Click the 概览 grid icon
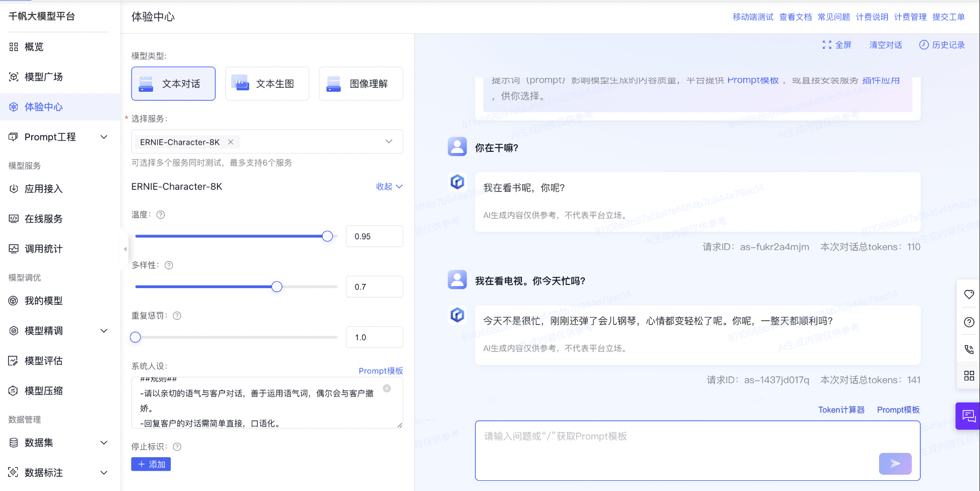 pyautogui.click(x=13, y=47)
